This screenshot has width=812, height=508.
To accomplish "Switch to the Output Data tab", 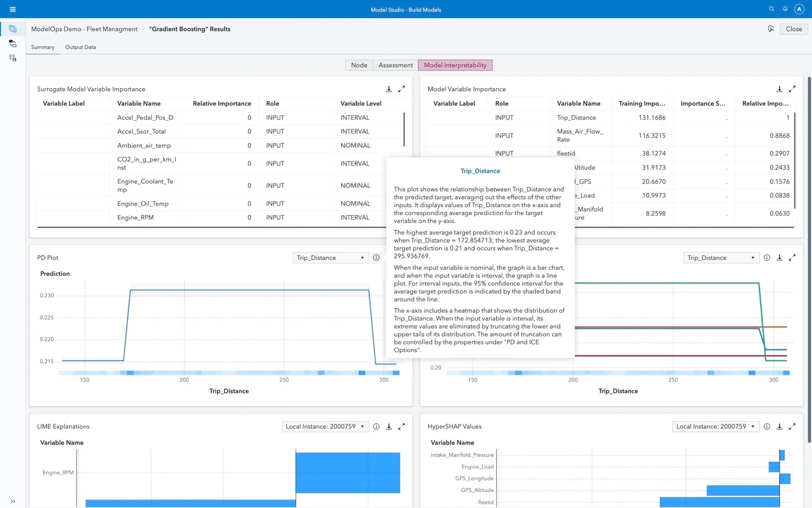I will pos(80,47).
